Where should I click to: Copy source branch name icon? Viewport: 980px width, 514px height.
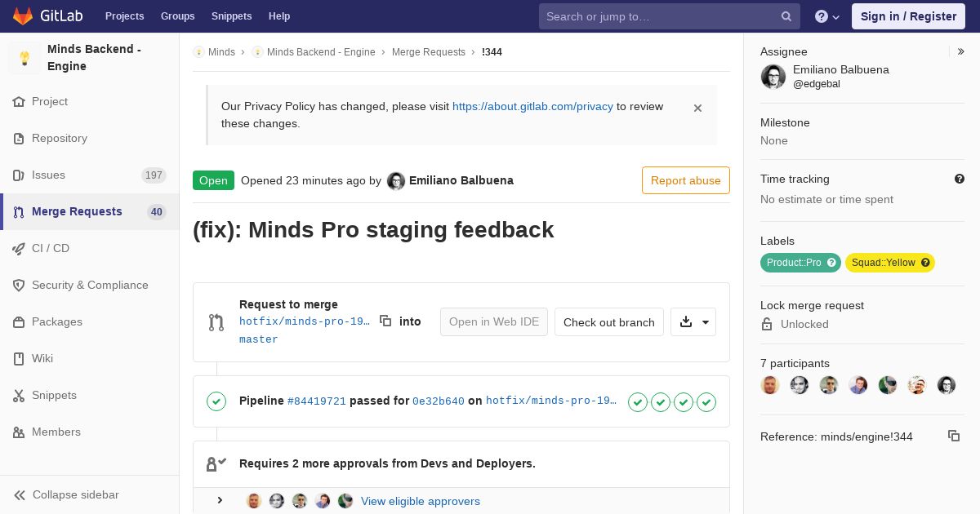[x=385, y=321]
